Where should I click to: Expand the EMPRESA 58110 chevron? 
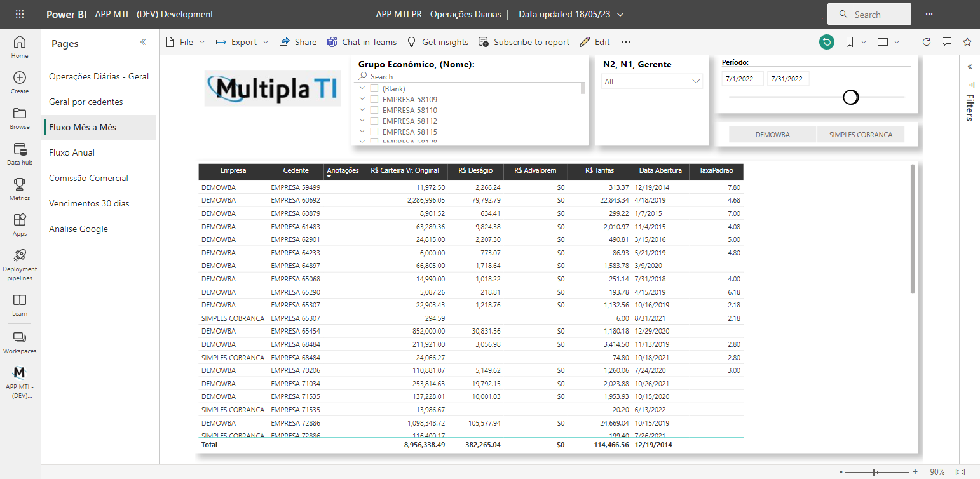[362, 111]
